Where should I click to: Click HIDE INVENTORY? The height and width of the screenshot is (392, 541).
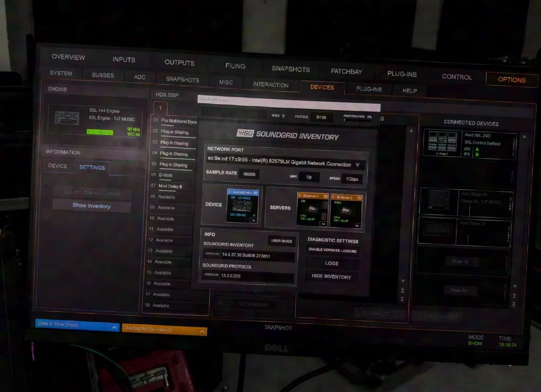tap(331, 276)
